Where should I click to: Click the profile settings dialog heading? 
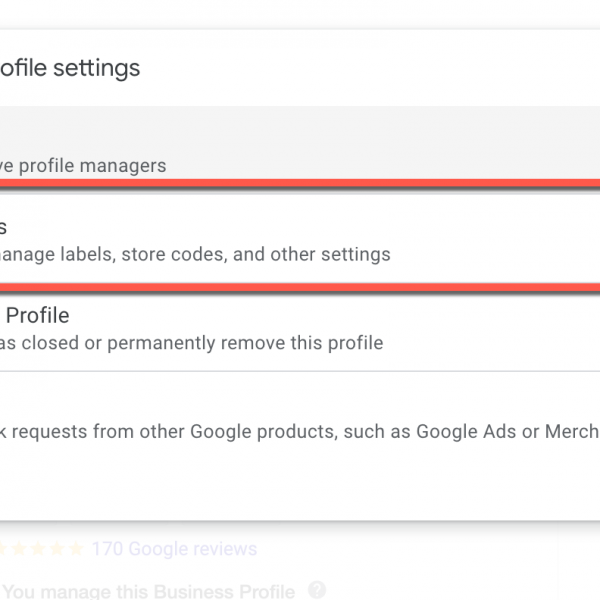coord(70,68)
